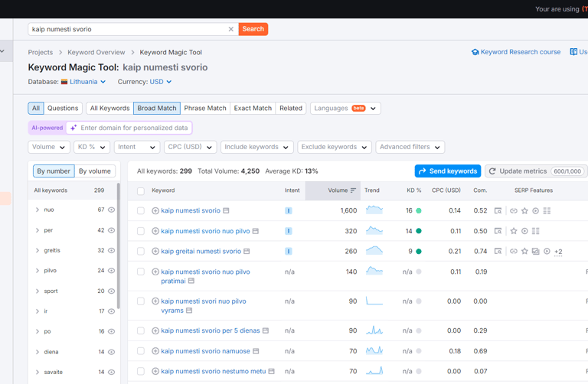This screenshot has height=384, width=588.
Task: Click informational intent badge for 'kaip numesti svorio'
Action: [289, 210]
